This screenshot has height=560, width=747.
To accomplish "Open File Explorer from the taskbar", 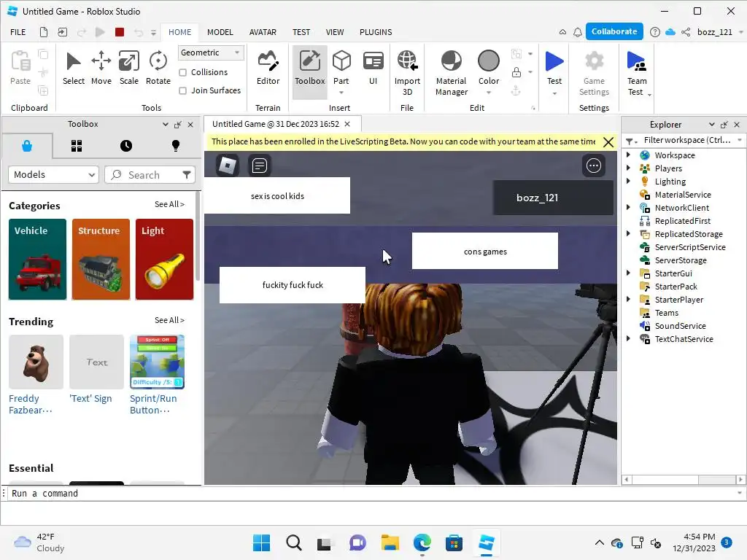I will [390, 542].
